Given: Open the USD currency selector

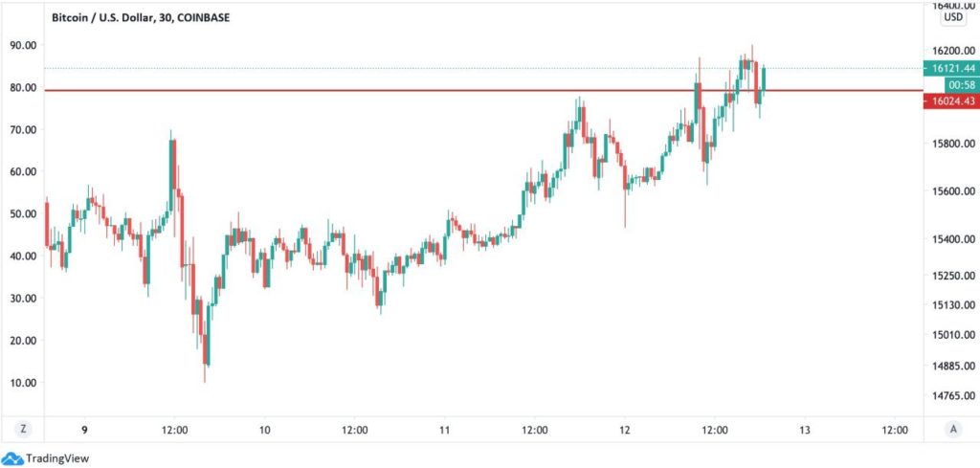Looking at the screenshot, I should 953,17.
